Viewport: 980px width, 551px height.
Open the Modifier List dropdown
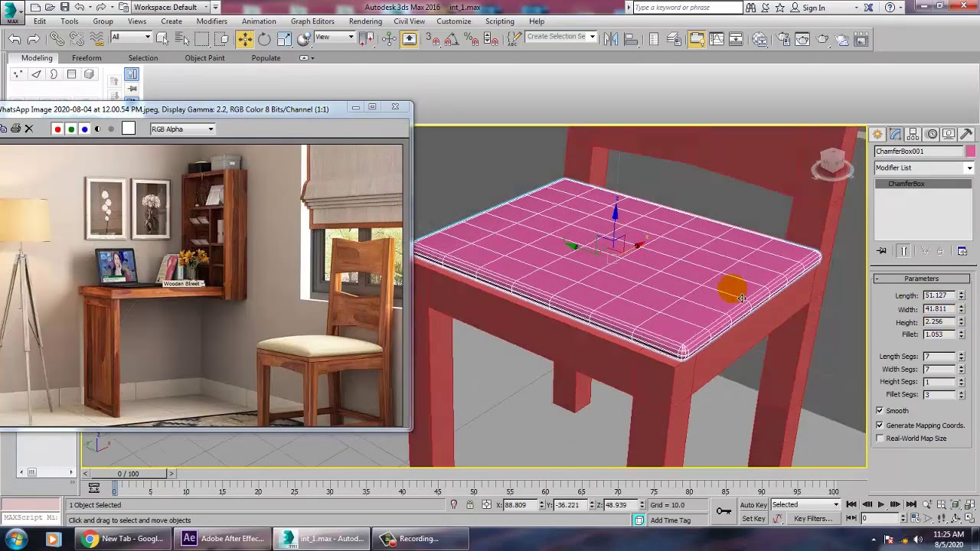pyautogui.click(x=924, y=168)
